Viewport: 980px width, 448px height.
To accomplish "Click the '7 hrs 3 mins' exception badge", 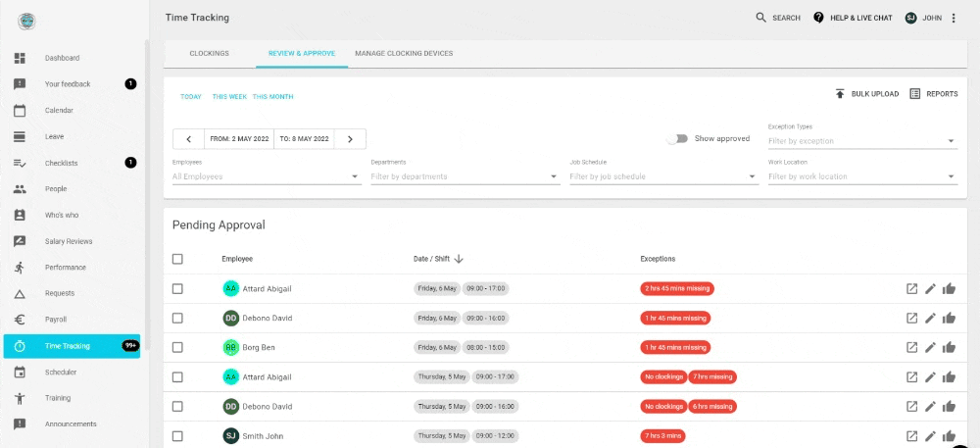I will click(x=662, y=436).
